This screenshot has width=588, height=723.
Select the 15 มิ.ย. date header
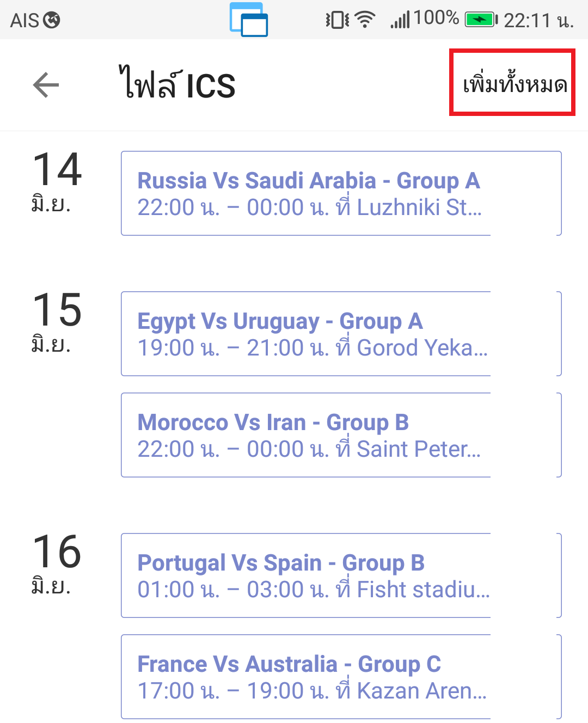click(57, 322)
